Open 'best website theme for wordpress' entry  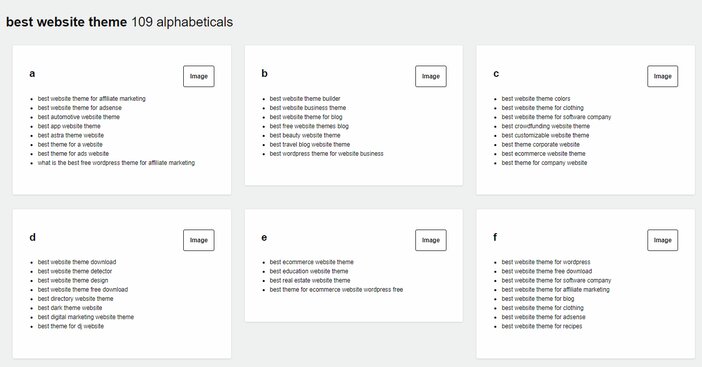click(x=546, y=262)
